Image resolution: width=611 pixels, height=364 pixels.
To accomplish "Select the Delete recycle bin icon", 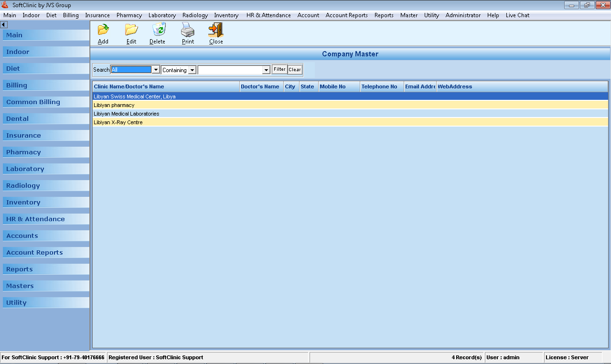I will 158,32.
